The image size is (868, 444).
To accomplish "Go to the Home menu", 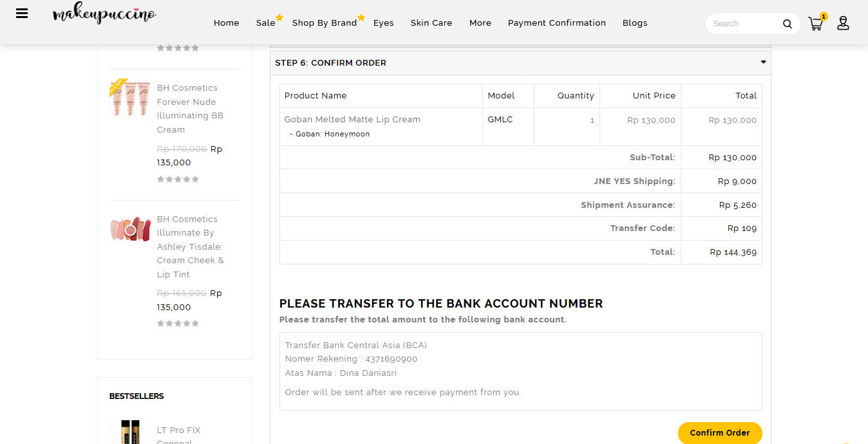I will click(227, 23).
